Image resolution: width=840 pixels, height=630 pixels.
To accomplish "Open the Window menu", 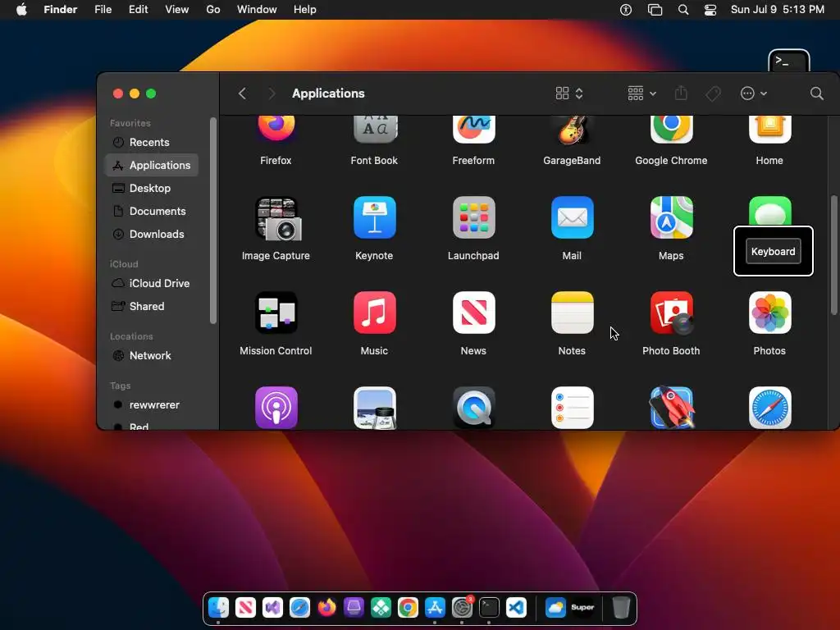I will click(x=257, y=10).
